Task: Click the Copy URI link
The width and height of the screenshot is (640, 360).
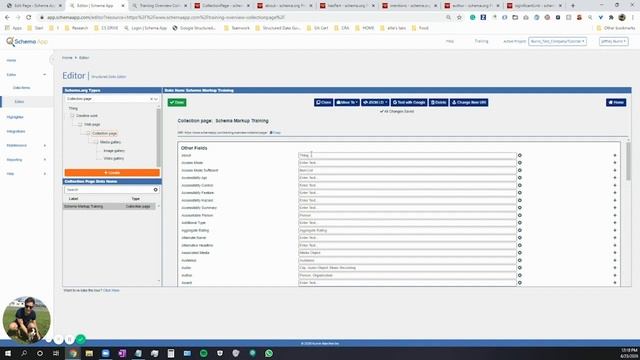Action: tap(275, 133)
